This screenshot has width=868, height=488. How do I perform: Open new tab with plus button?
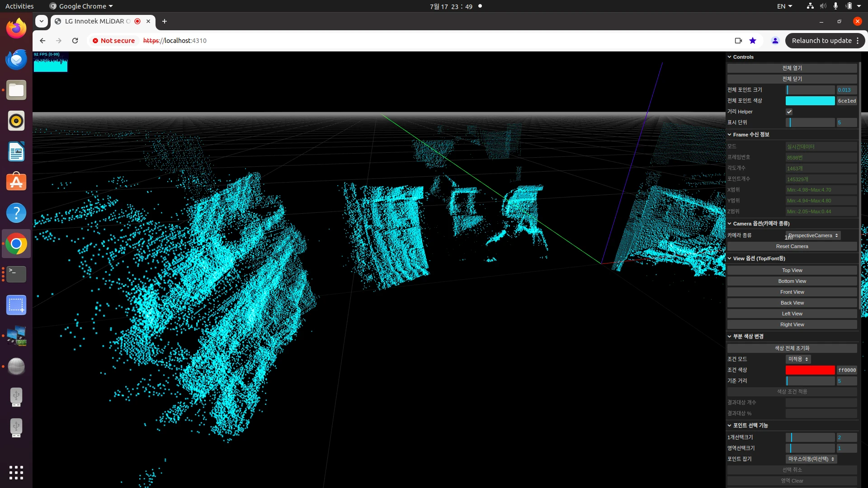pos(165,21)
